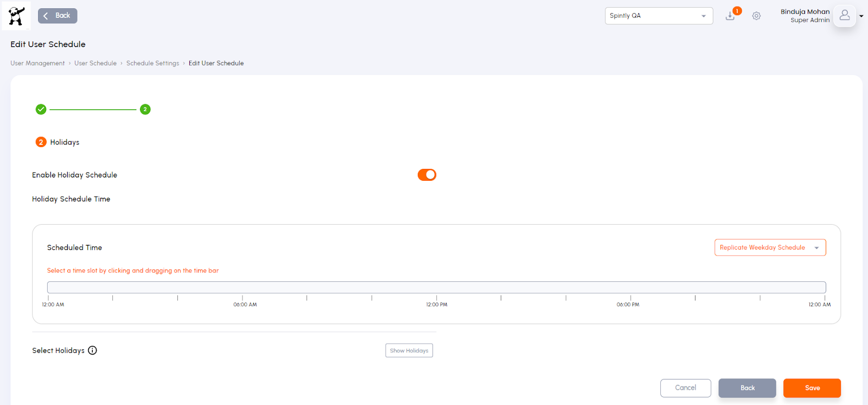
Task: Toggle Enable Holiday Schedule switch
Action: click(x=427, y=175)
